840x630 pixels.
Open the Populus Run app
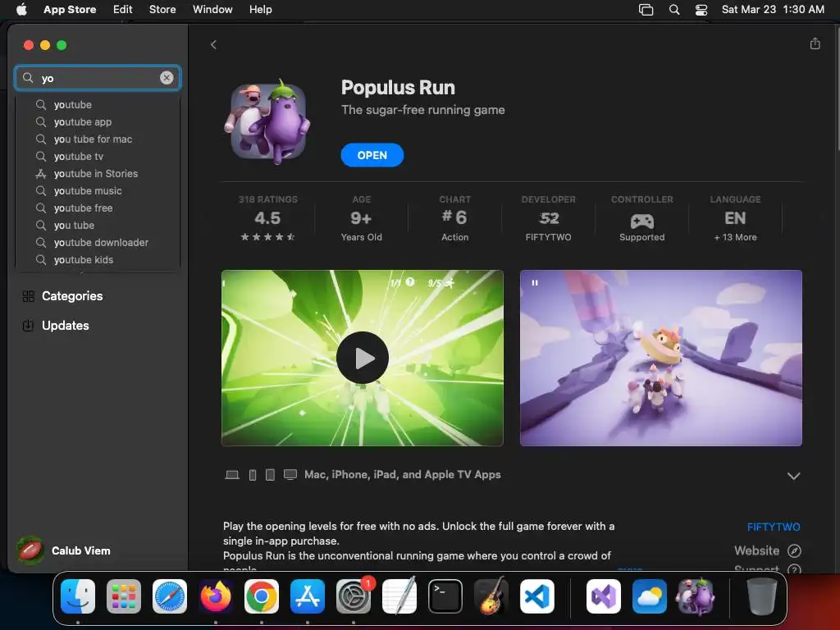[x=372, y=155]
